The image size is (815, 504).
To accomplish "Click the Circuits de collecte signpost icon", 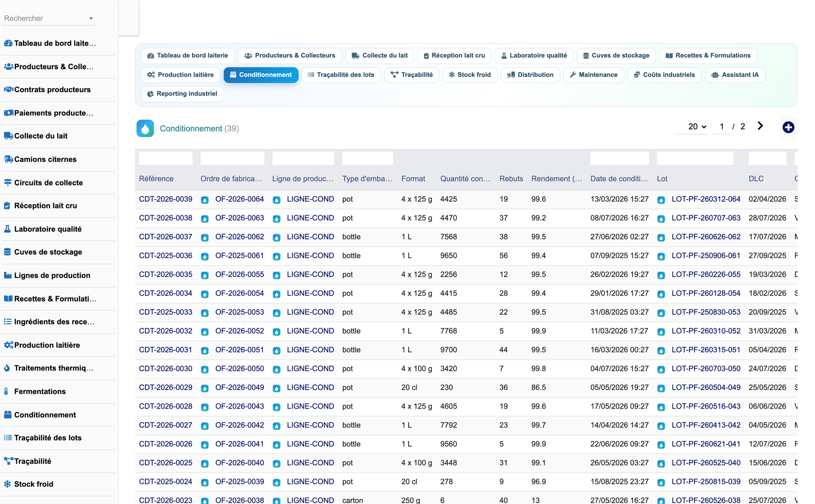I will (x=8, y=183).
